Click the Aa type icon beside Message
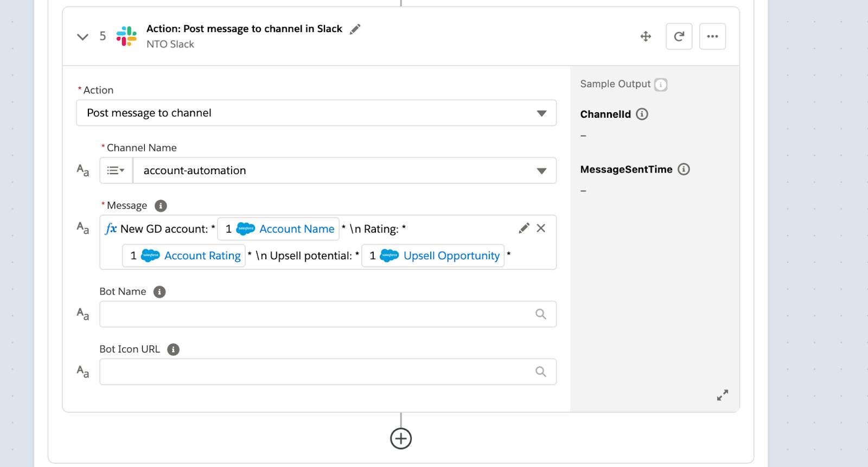Screen dimensions: 868x467 pyautogui.click(x=82, y=228)
